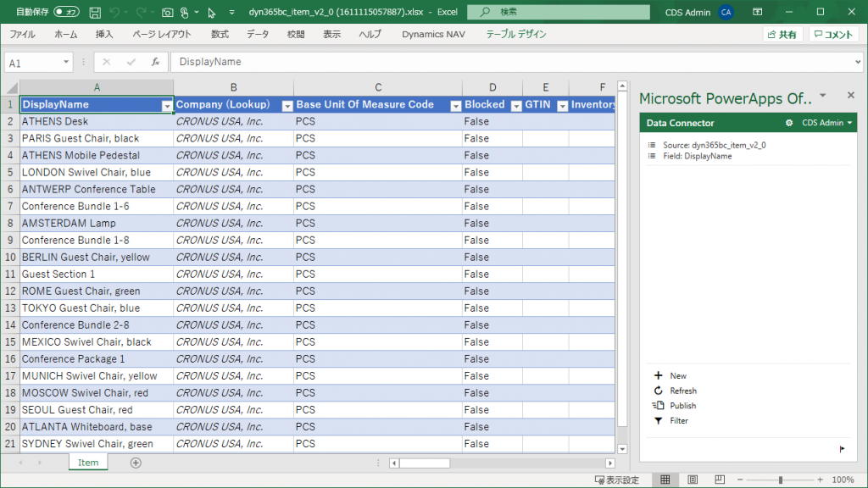Screen dimensions: 868x488
Task: Click the New plus icon
Action: [x=658, y=375]
